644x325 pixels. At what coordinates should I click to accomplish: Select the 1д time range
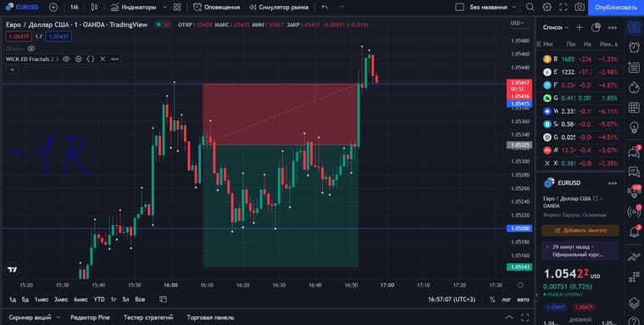pos(13,300)
